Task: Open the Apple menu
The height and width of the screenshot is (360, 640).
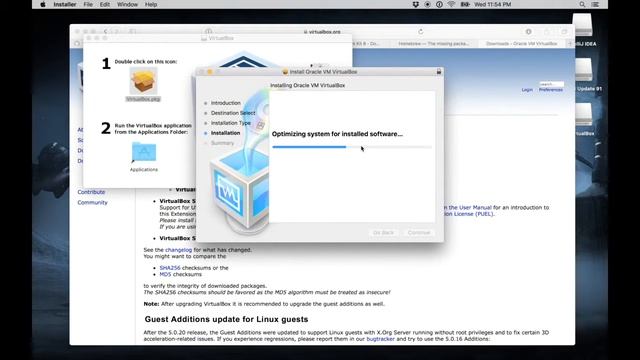Action: pos(43,4)
